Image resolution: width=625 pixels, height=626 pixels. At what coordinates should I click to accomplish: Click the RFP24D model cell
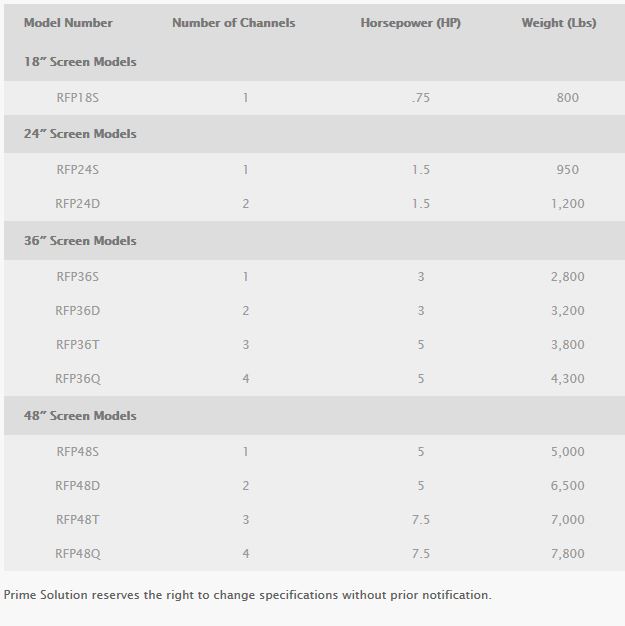point(78,204)
